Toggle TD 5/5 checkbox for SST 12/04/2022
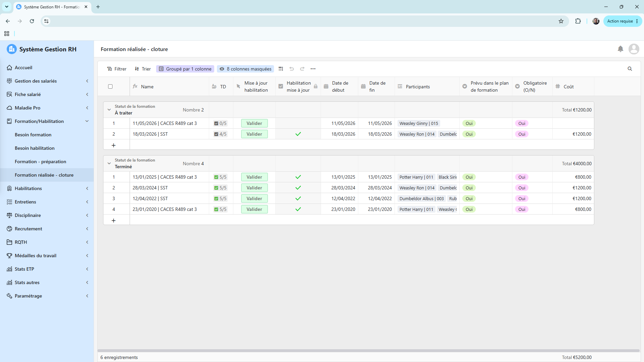This screenshot has width=644, height=362. point(216,198)
